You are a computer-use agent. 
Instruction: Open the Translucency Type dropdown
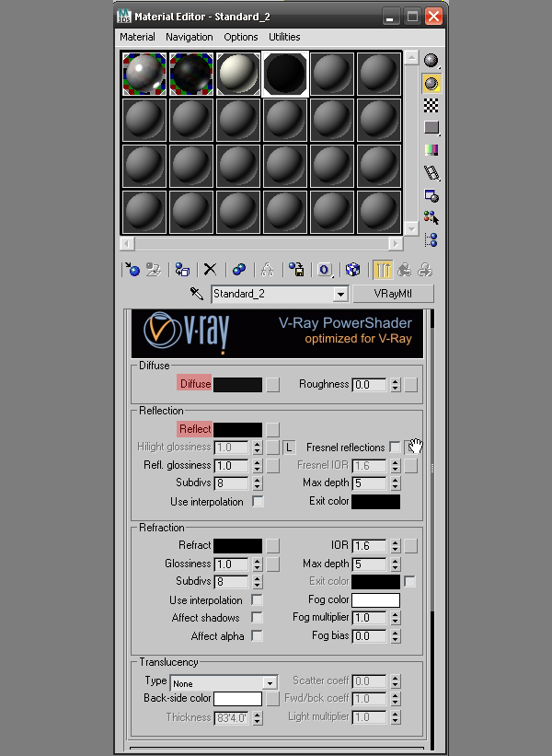(x=270, y=683)
